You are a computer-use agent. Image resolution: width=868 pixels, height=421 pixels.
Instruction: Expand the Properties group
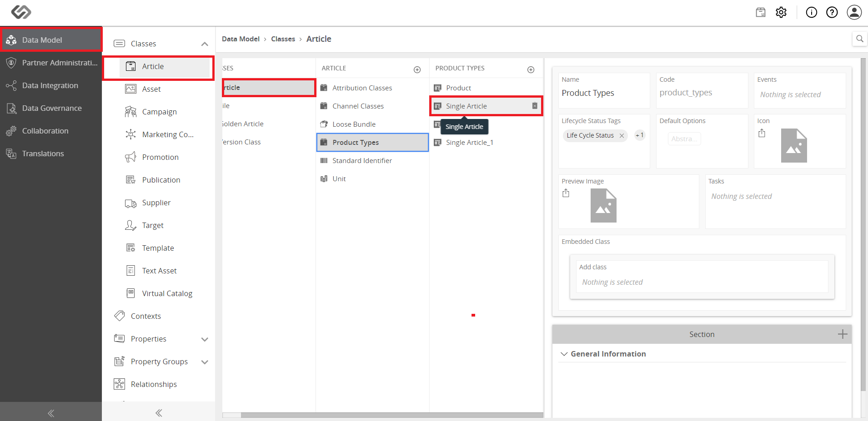(205, 339)
